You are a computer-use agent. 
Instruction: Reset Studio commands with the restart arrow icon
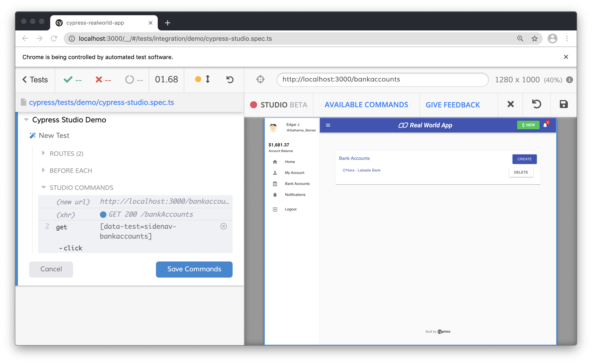pyautogui.click(x=537, y=105)
